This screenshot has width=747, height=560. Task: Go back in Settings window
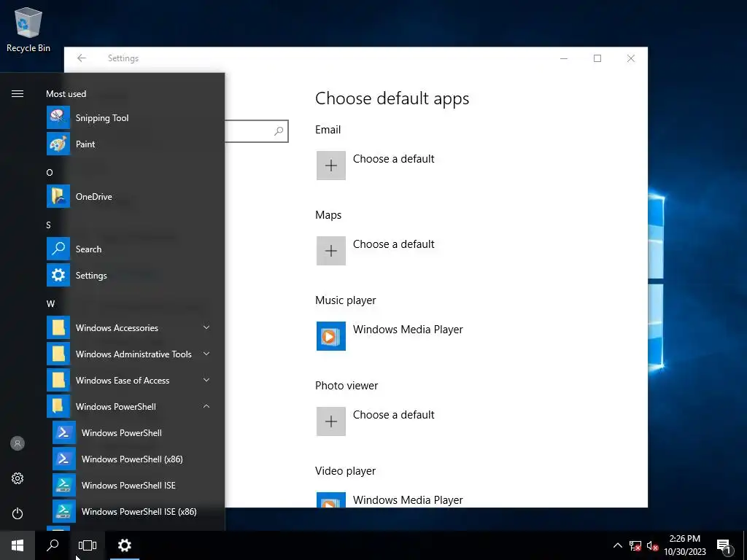(x=82, y=58)
